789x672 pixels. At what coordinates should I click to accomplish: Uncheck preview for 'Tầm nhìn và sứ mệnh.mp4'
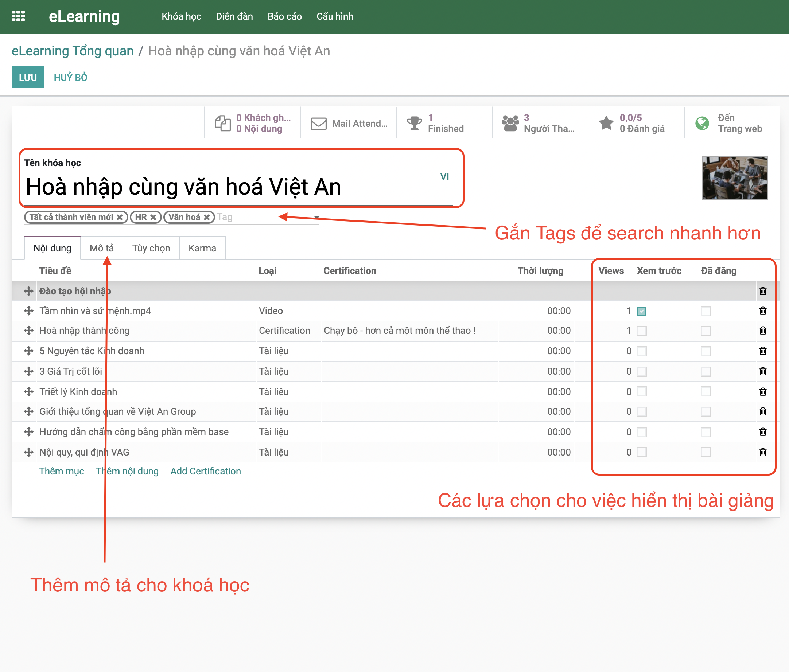642,311
